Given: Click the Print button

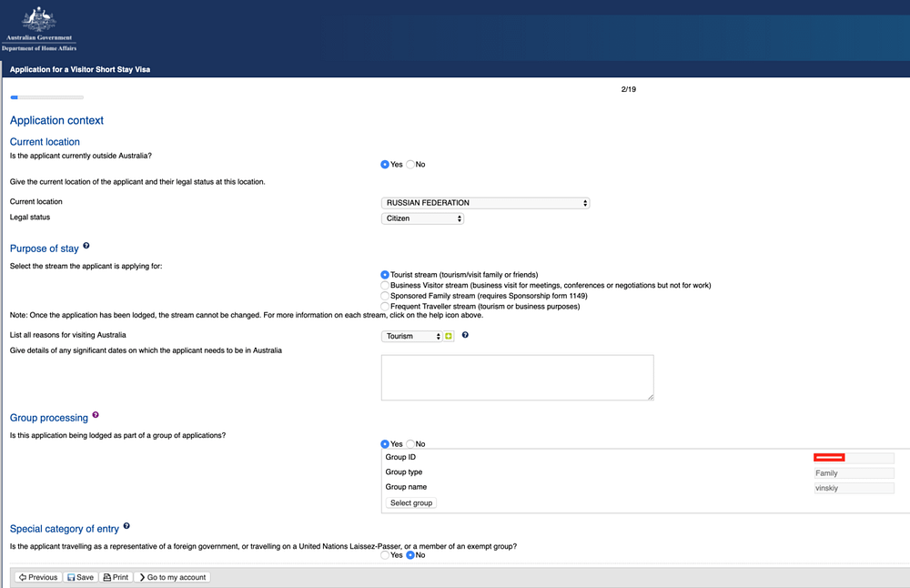Looking at the screenshot, I should (116, 577).
